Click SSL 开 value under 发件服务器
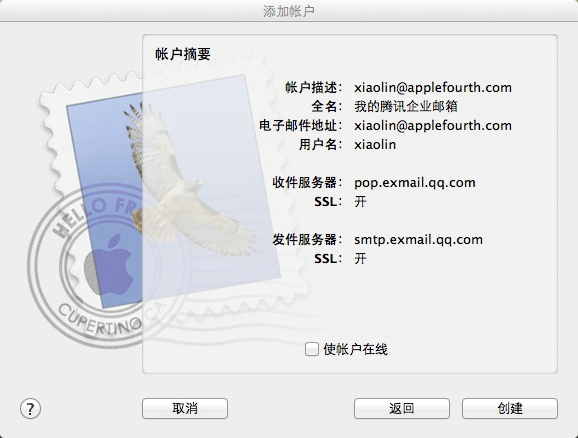578x438 pixels. 361,258
